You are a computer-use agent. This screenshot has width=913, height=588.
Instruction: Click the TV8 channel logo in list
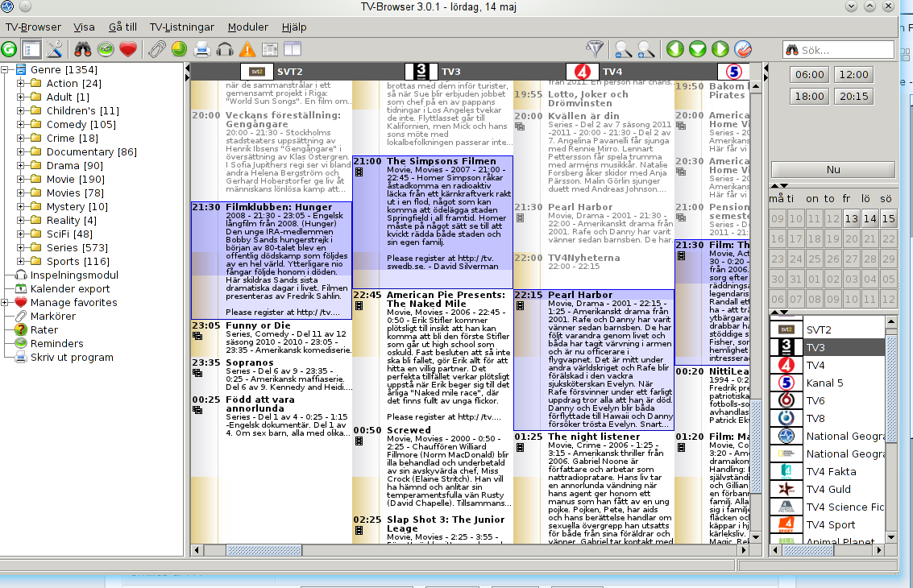pos(786,419)
